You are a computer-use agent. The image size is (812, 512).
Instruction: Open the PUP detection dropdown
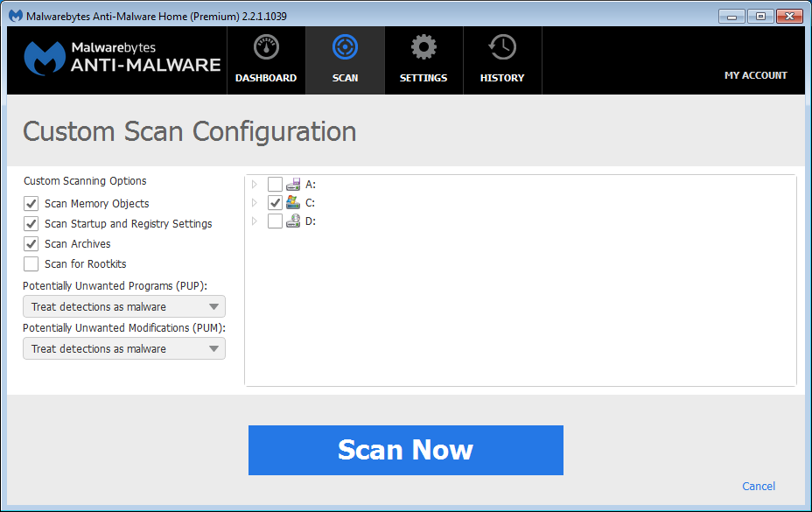point(124,307)
